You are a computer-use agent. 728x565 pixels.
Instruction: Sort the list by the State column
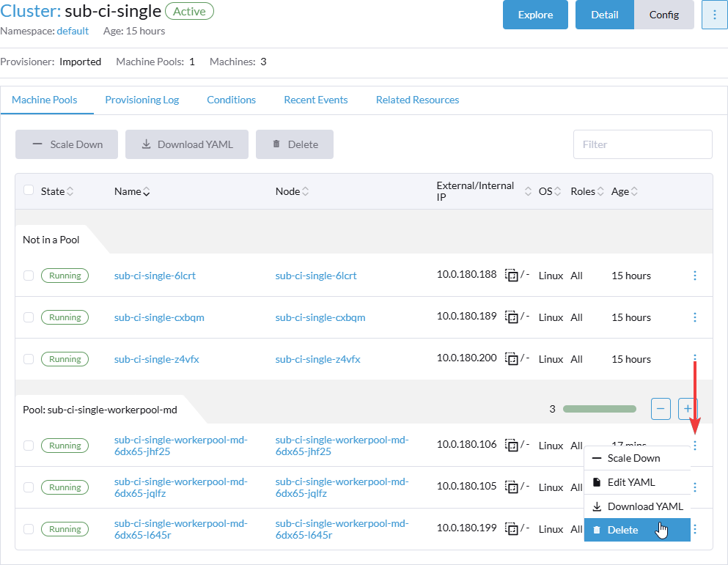click(x=56, y=191)
